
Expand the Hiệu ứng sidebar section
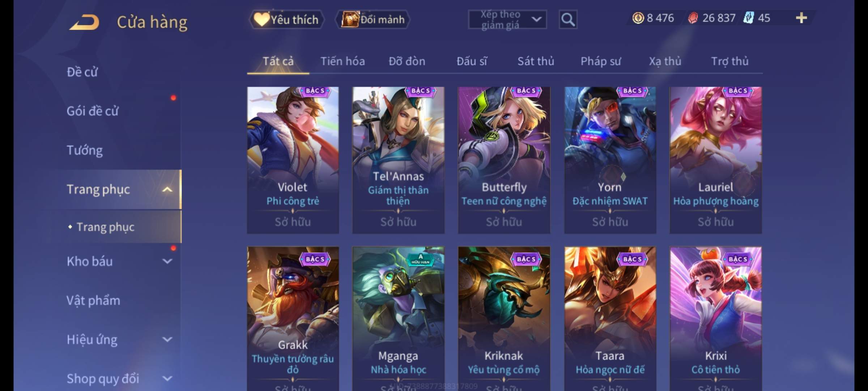click(x=167, y=339)
